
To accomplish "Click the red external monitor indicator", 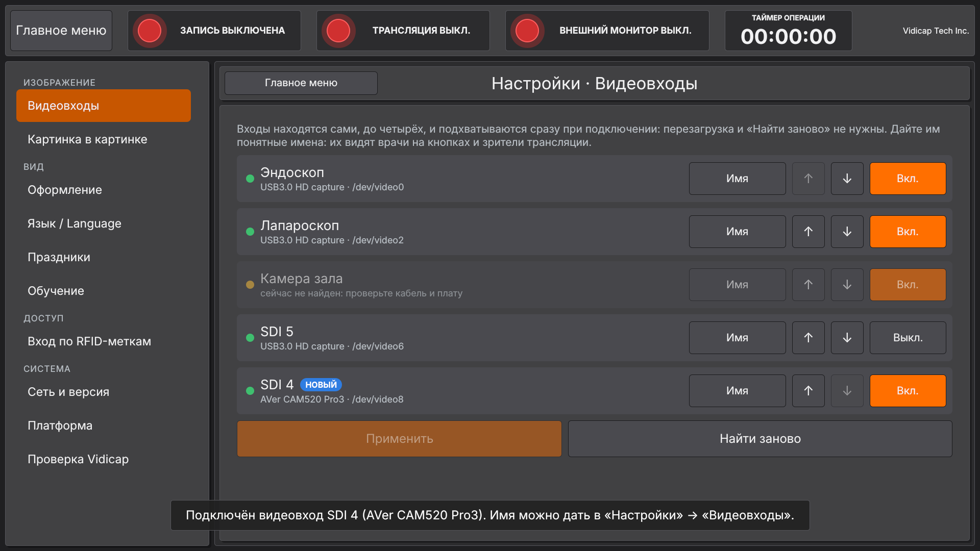I will click(x=527, y=31).
